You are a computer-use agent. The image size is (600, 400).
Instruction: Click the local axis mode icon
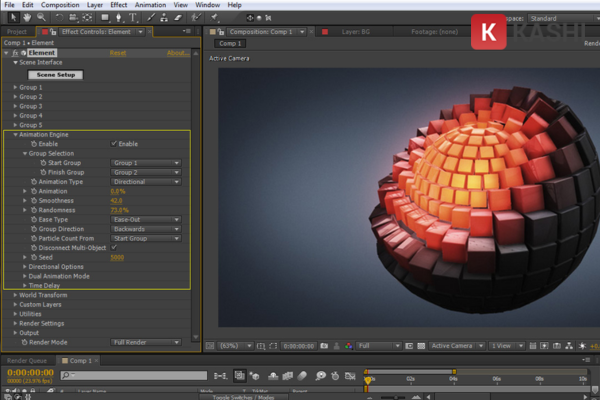(250, 18)
